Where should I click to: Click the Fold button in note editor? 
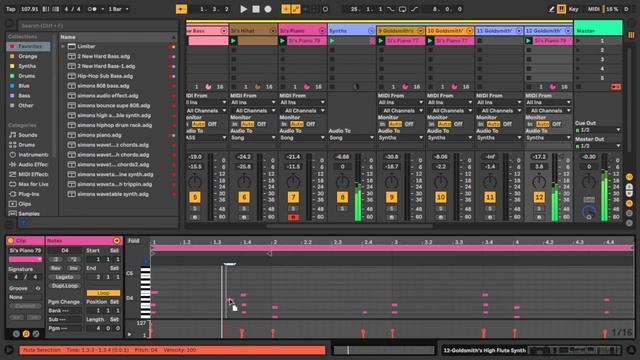(x=134, y=241)
